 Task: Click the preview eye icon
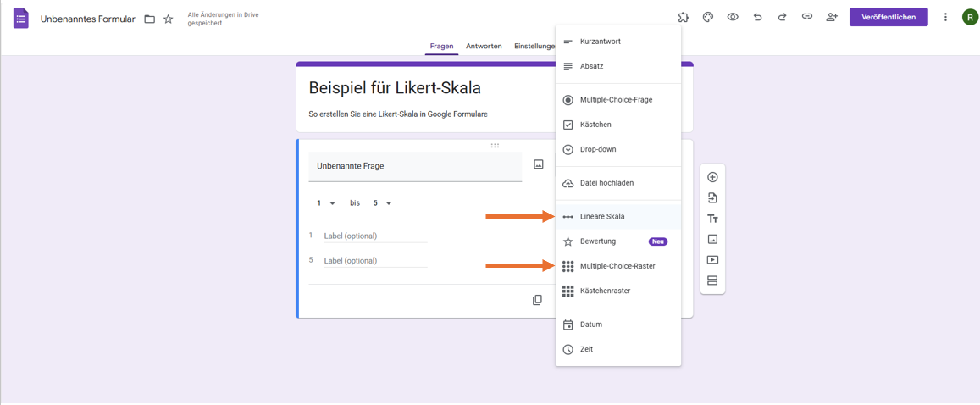(x=733, y=18)
